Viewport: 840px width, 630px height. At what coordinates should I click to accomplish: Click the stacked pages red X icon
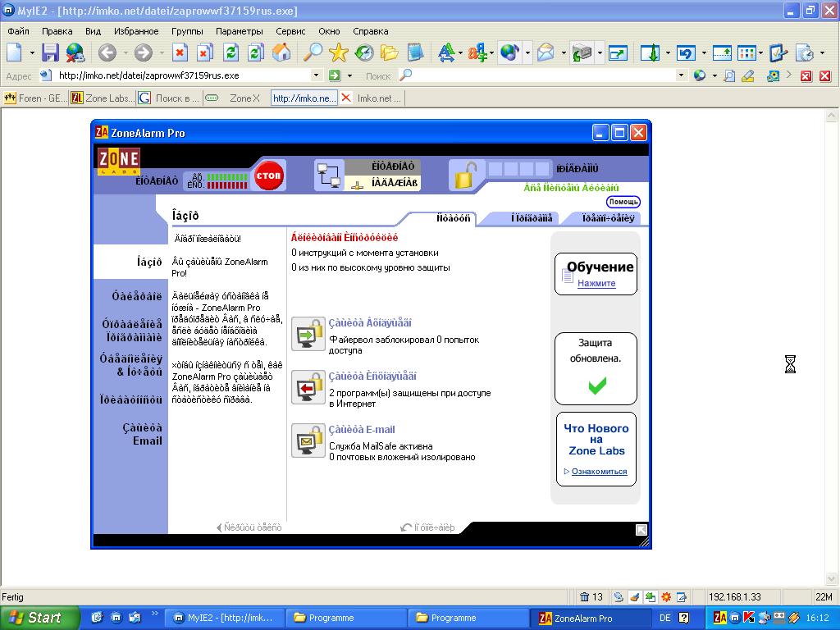click(204, 52)
